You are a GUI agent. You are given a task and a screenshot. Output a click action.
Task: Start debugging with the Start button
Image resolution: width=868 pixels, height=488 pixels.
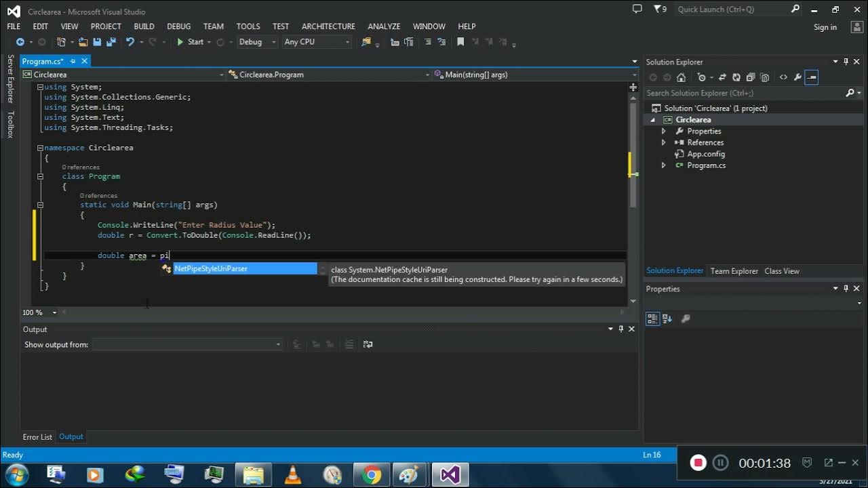pyautogui.click(x=190, y=42)
